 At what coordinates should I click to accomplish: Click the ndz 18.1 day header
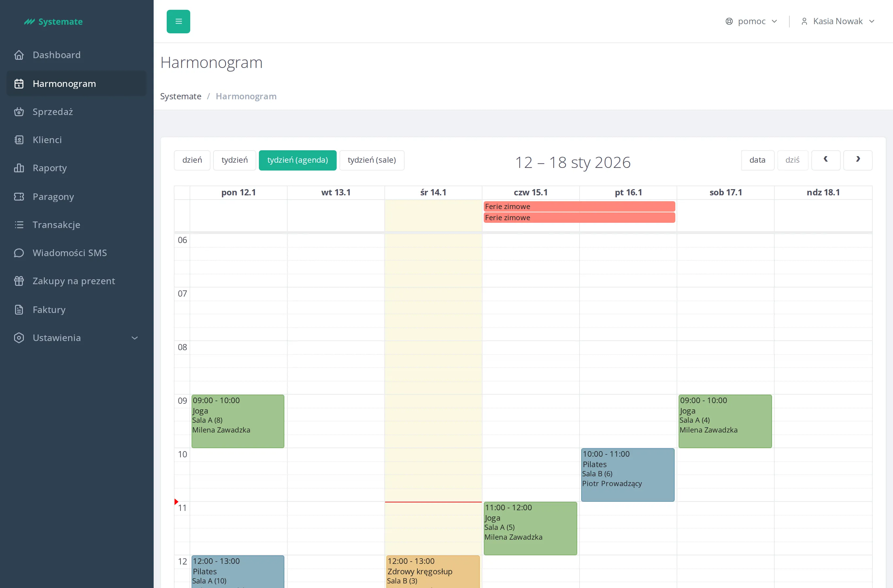tap(823, 192)
